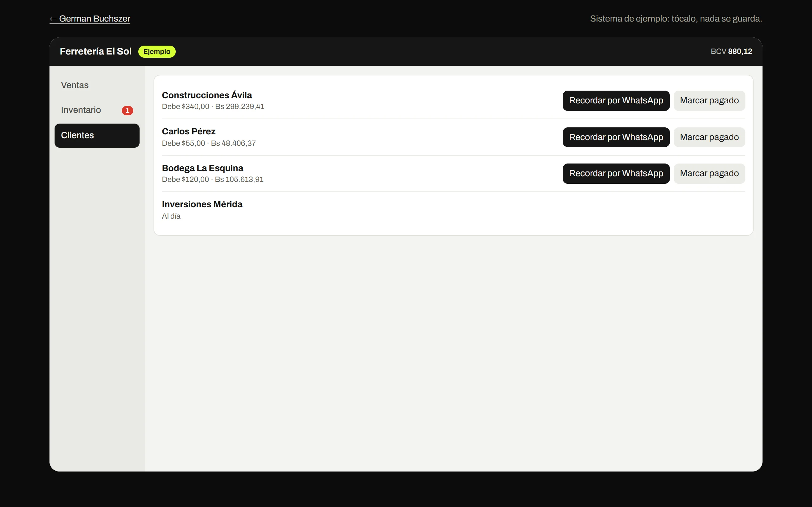Mark Construcciones Ávila as paid

[709, 100]
